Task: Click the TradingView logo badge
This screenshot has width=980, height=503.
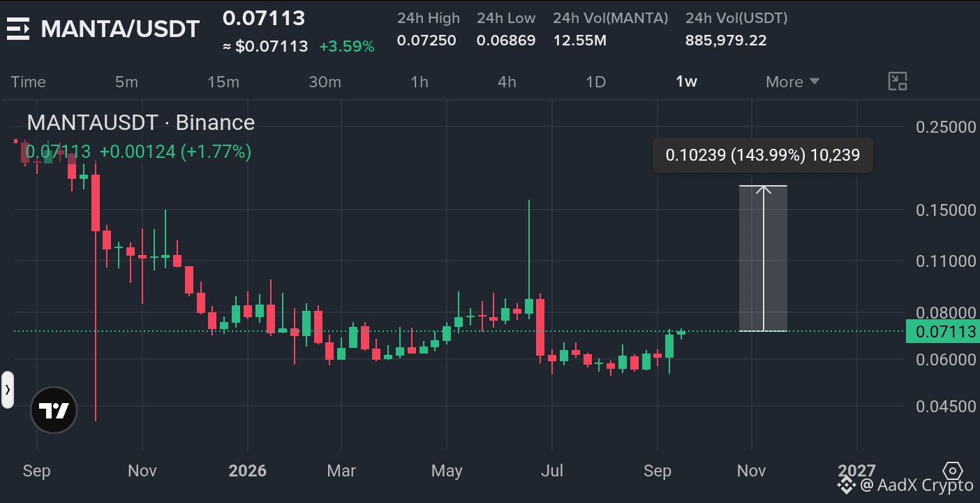Action: point(54,410)
